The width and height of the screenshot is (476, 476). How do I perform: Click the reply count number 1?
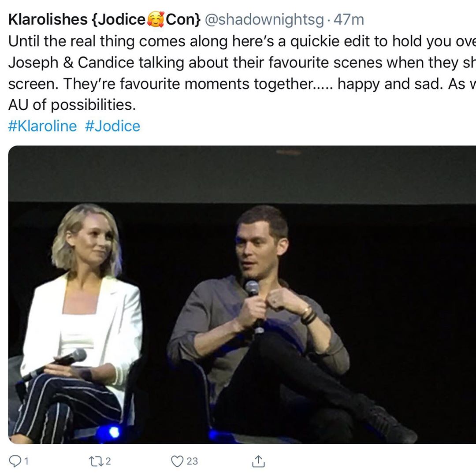point(26,461)
